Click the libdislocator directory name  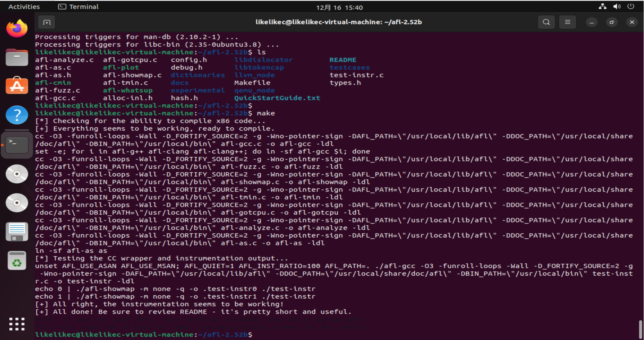[x=263, y=60]
